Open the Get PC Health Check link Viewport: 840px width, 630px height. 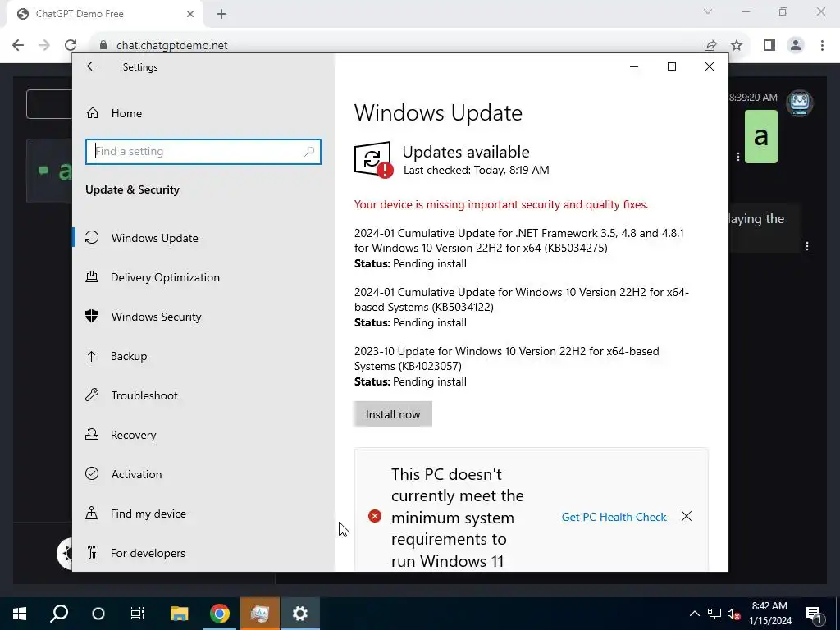pos(614,517)
